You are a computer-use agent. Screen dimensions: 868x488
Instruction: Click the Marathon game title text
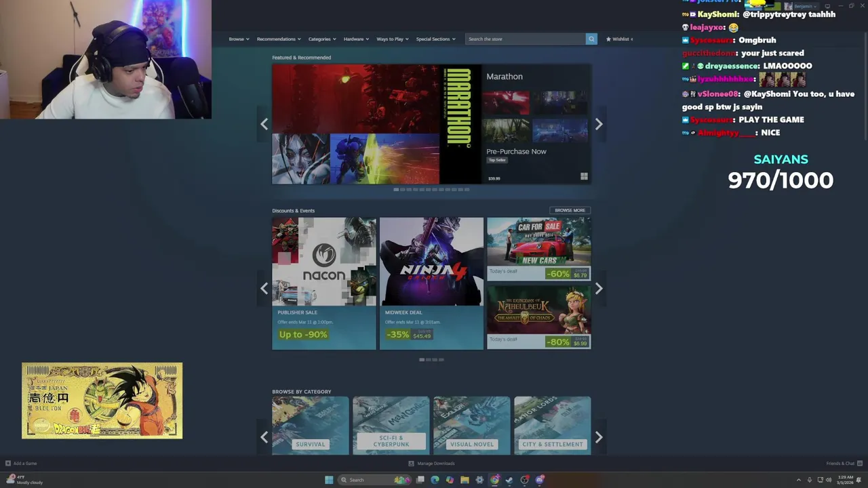(505, 77)
